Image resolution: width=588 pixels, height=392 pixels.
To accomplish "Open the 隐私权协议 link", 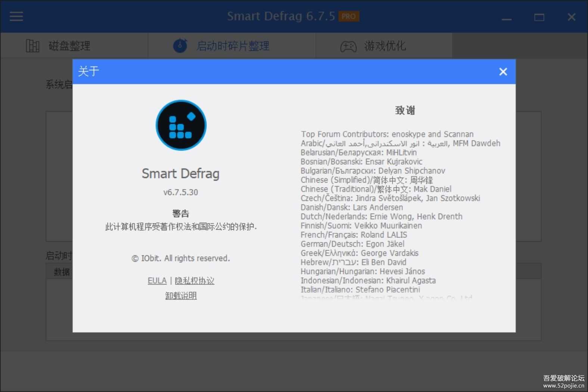I will click(x=195, y=281).
